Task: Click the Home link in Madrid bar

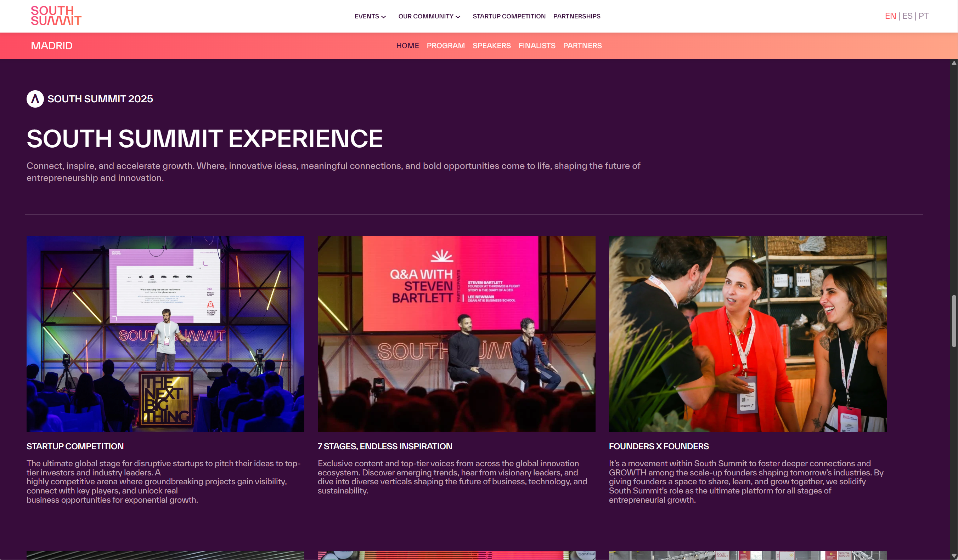Action: [407, 46]
